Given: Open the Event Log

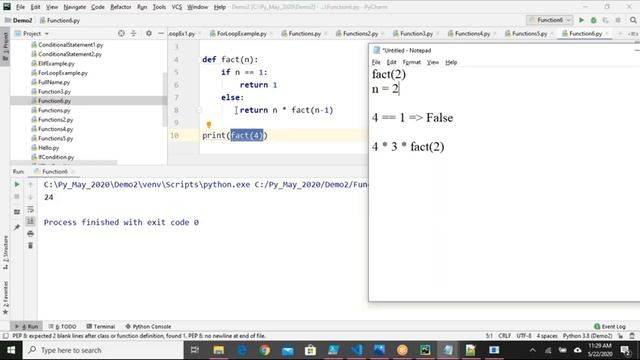Looking at the screenshot, I should click(x=610, y=327).
